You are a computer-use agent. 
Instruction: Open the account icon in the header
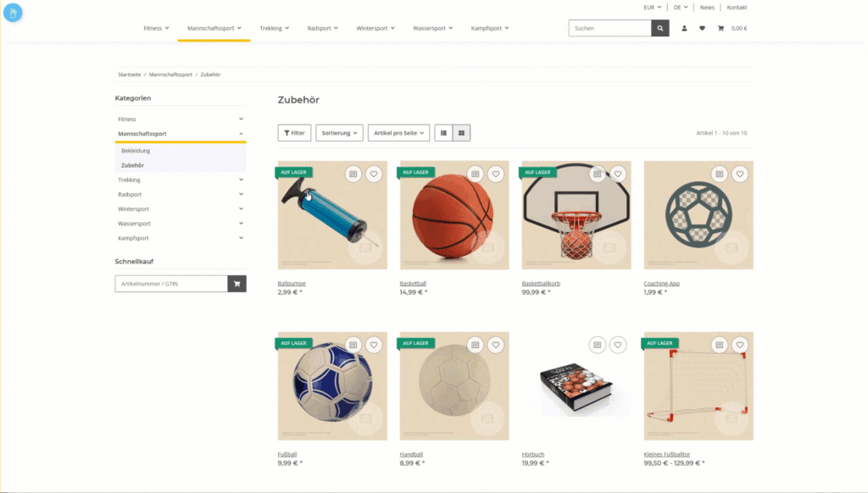[684, 28]
